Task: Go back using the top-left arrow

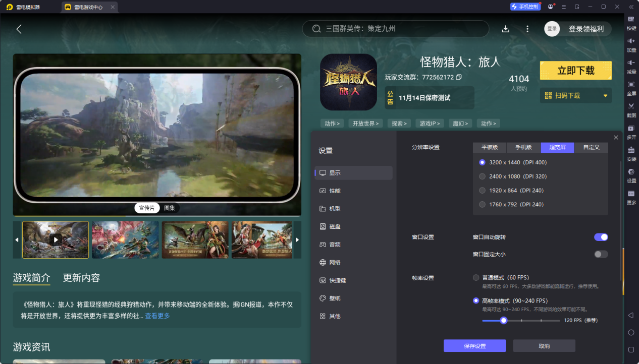Action: (19, 29)
